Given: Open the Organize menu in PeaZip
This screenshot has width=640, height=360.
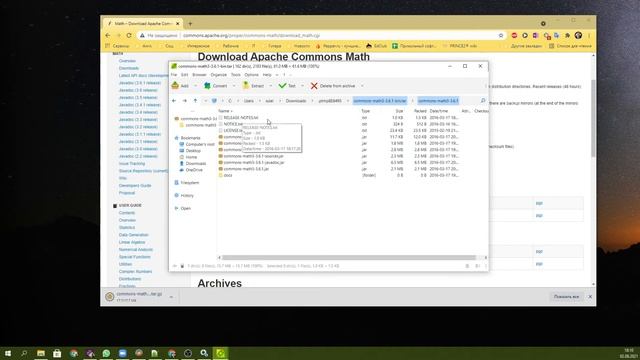Looking at the screenshot, I should (218, 75).
